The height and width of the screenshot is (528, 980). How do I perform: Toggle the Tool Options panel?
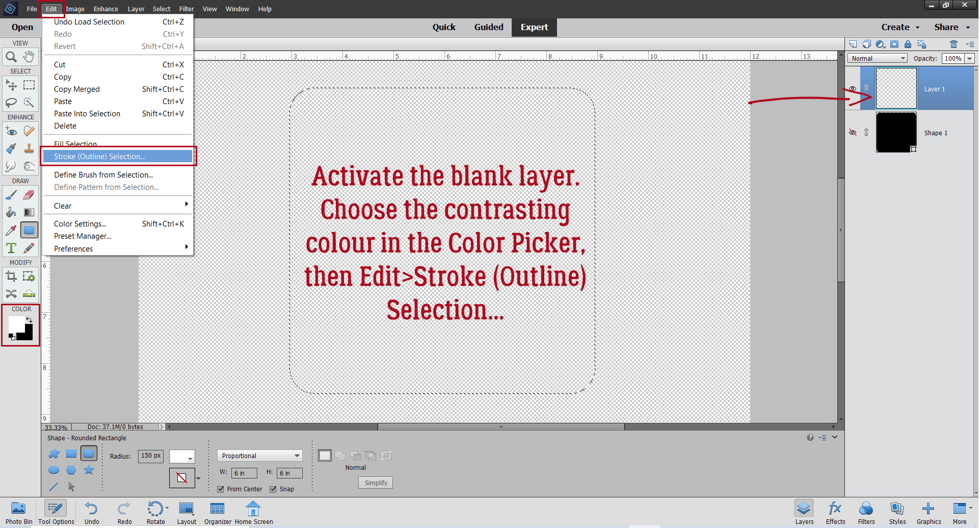[56, 512]
